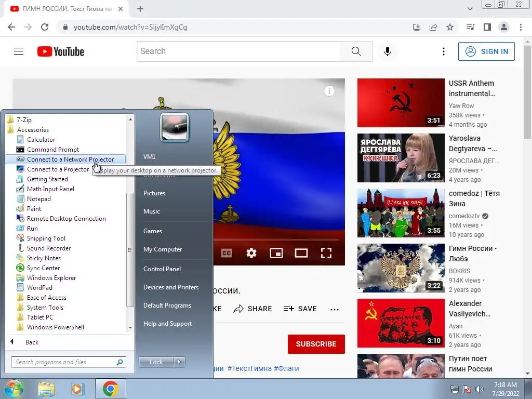Image resolution: width=532 pixels, height=399 pixels.
Task: Toggle closed captions on the video
Action: [227, 253]
